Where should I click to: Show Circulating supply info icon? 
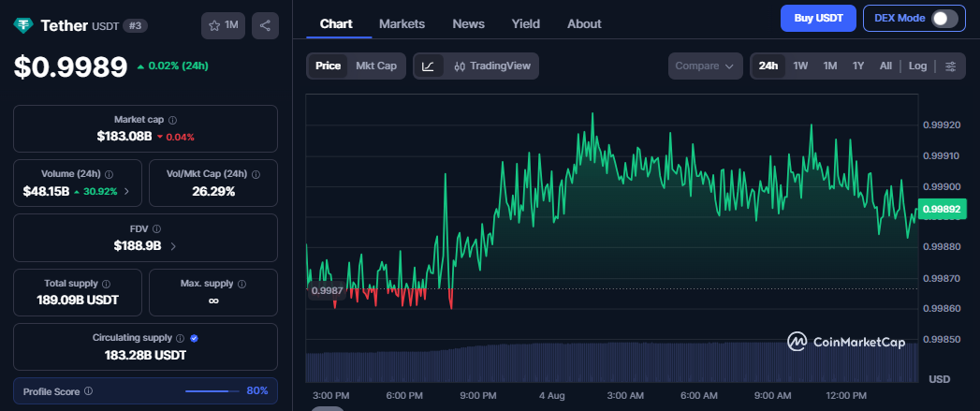tap(180, 338)
